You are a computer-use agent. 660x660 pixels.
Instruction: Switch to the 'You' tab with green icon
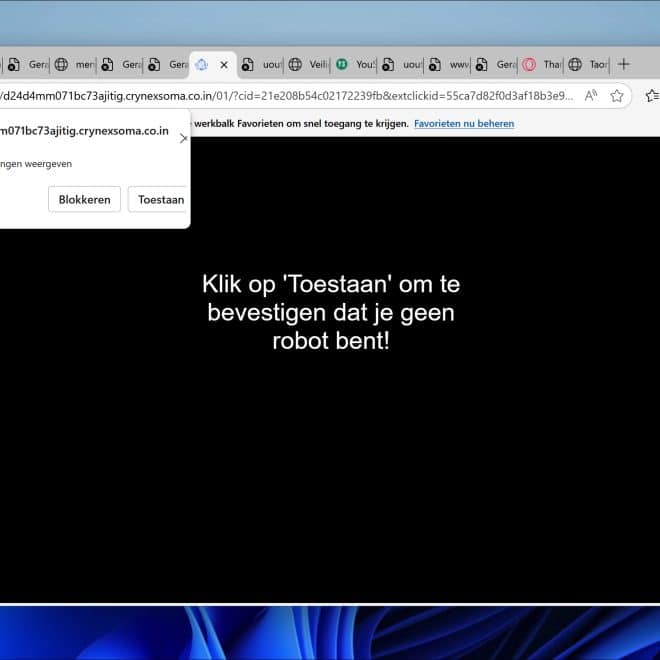point(355,64)
